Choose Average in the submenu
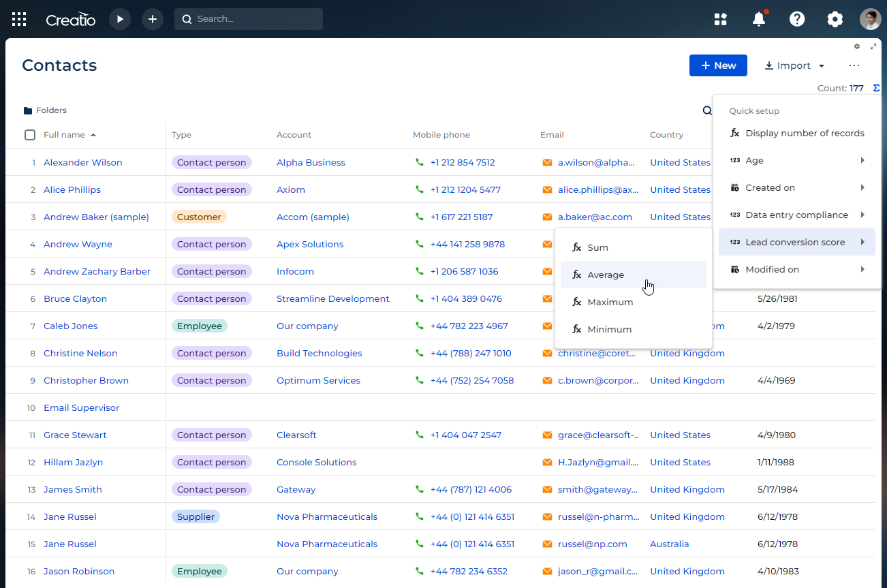This screenshot has width=887, height=588. [634, 275]
